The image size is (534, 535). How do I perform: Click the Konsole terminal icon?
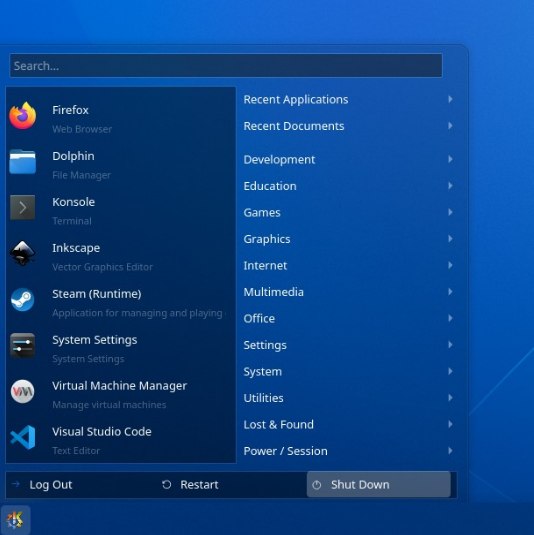(x=23, y=207)
